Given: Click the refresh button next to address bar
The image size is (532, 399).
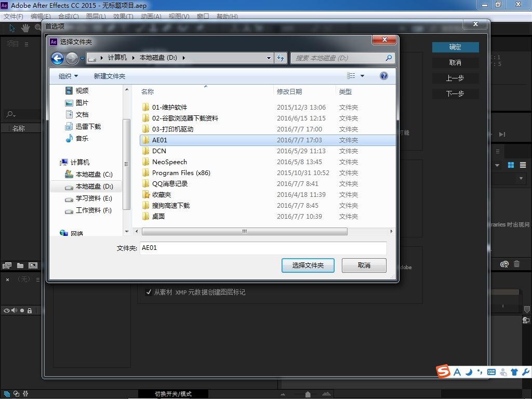Looking at the screenshot, I should [281, 58].
